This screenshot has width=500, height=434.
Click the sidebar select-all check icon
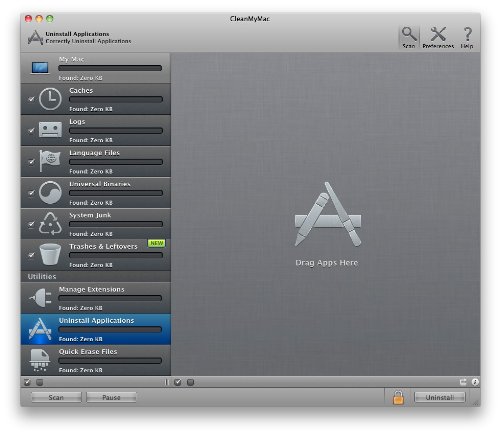pos(27,382)
